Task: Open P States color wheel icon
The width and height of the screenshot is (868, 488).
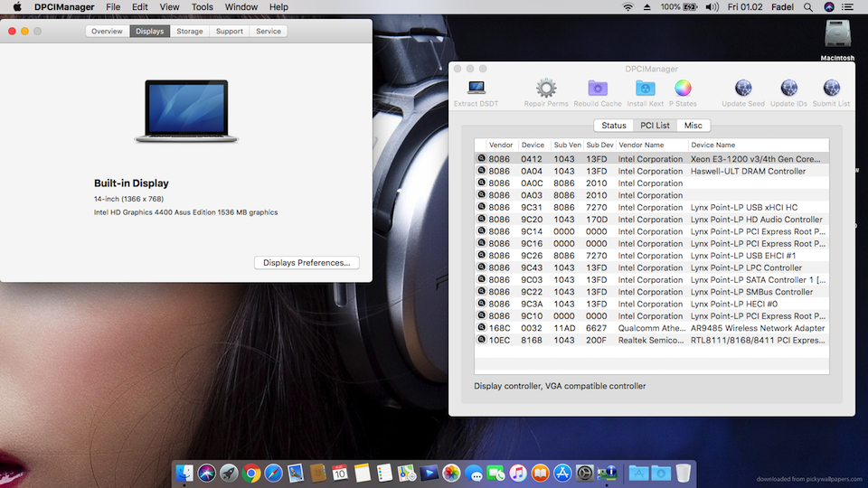Action: coord(683,88)
